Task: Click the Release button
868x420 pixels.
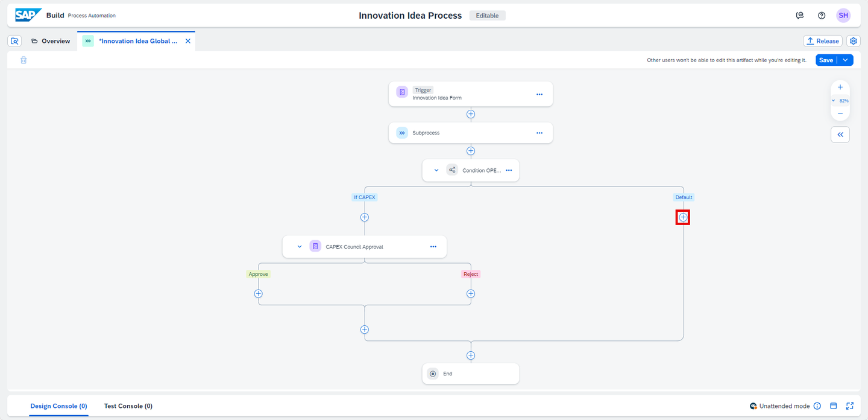Action: pyautogui.click(x=823, y=41)
